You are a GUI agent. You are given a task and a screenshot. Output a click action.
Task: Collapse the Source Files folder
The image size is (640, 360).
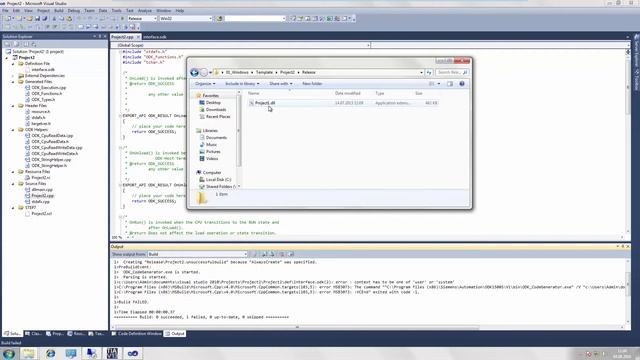click(x=13, y=184)
